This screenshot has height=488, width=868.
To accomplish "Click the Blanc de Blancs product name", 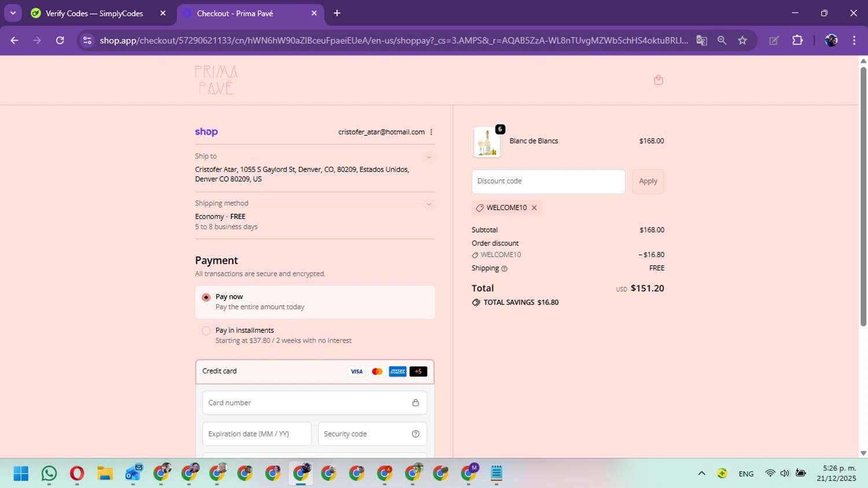I will point(534,141).
